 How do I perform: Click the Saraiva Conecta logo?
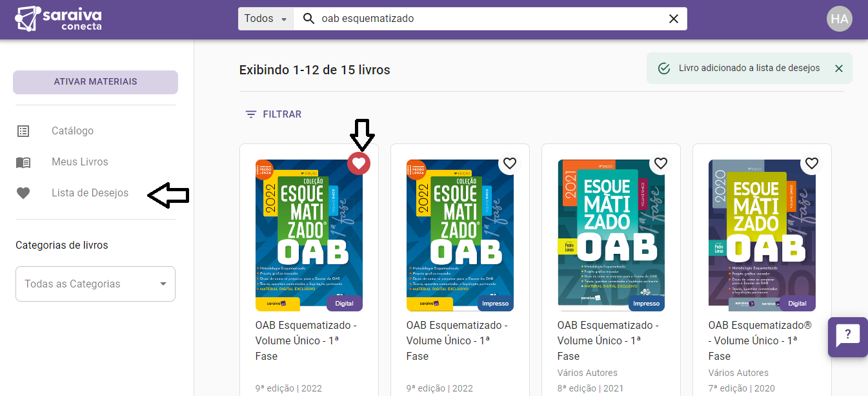57,19
